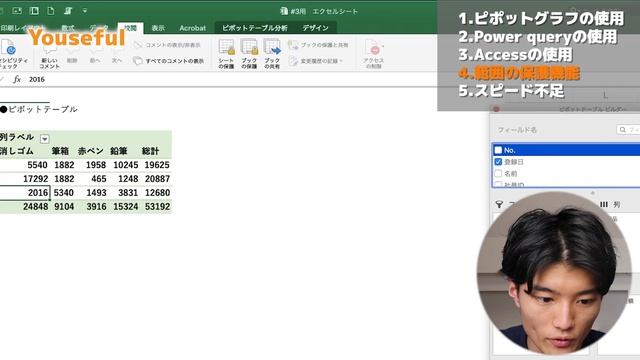Click the filter funnel icon in builder
This screenshot has height=360, width=640.
pos(499,204)
